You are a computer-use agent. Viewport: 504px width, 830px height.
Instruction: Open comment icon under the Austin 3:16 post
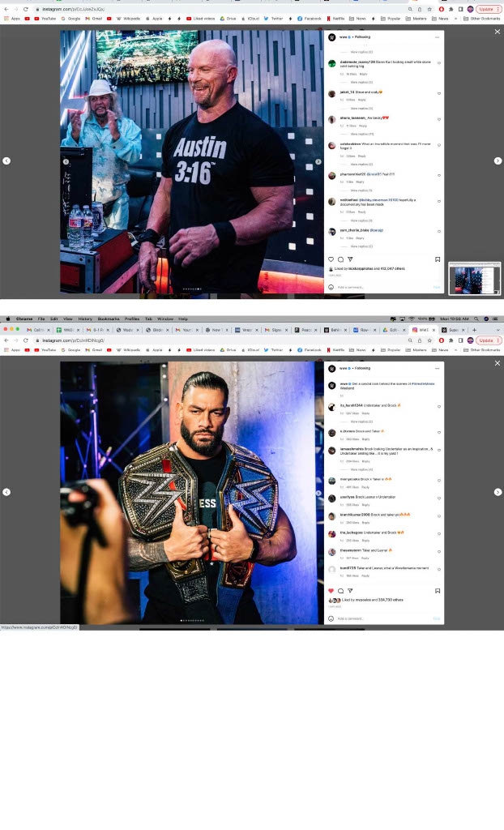(x=340, y=259)
